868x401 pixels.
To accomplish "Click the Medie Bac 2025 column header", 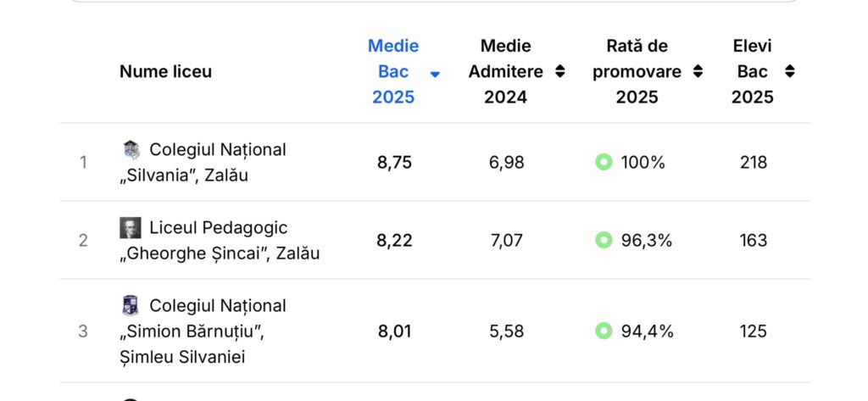I will (394, 71).
